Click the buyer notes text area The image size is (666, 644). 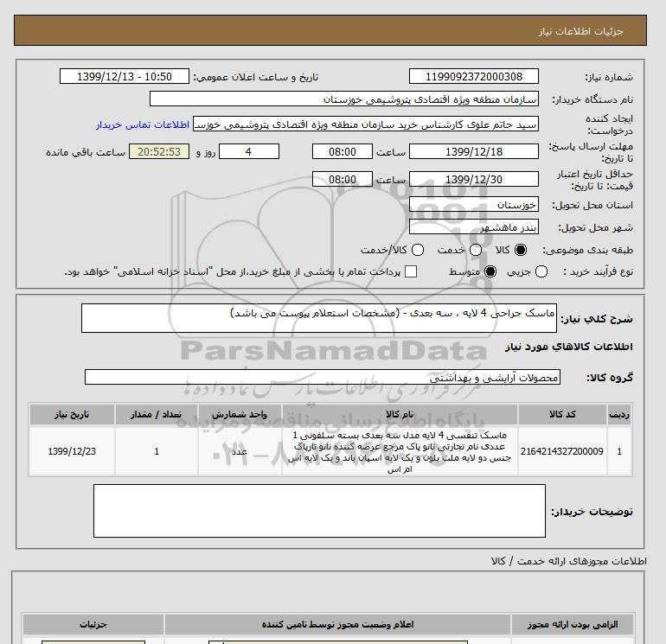(319, 511)
